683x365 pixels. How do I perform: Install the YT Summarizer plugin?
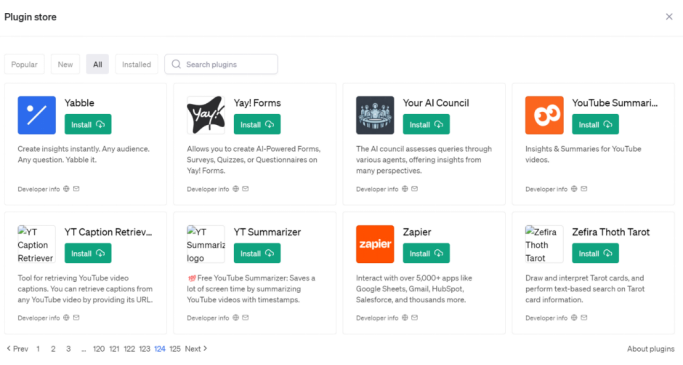(257, 253)
